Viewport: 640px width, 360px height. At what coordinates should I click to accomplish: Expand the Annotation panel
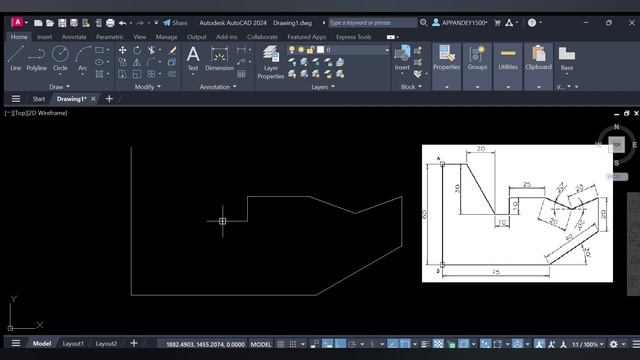pos(218,87)
